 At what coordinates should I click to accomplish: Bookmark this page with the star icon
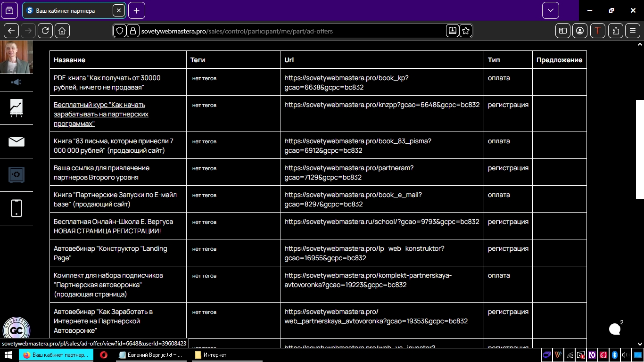click(x=466, y=31)
